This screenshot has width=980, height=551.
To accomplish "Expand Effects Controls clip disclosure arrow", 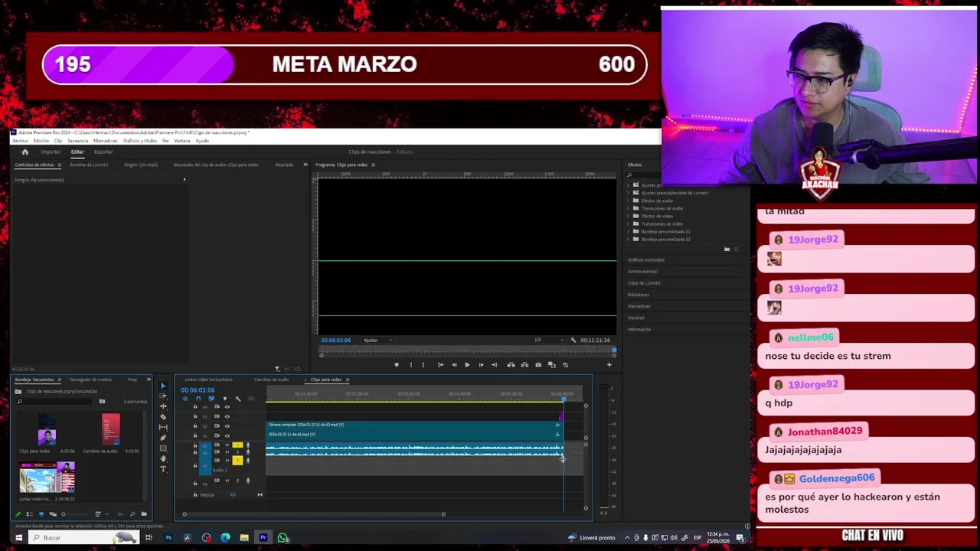I will pos(184,180).
